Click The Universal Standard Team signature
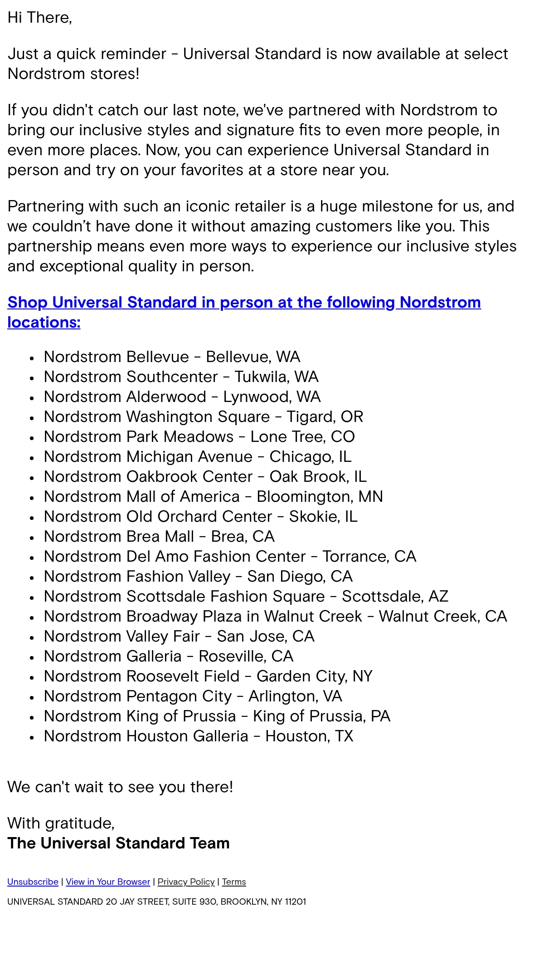Screen dimensions: 544x980 [118, 843]
